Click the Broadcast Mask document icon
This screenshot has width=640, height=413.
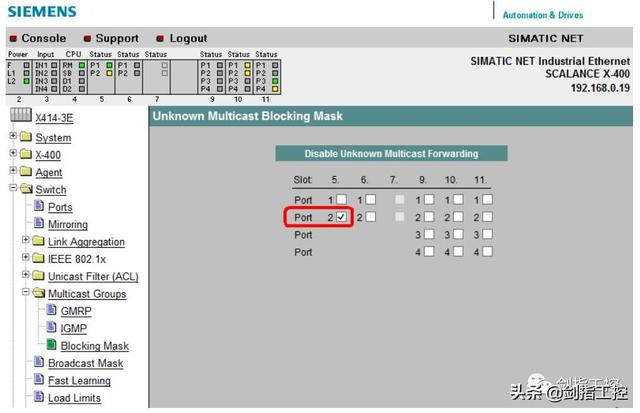39,362
